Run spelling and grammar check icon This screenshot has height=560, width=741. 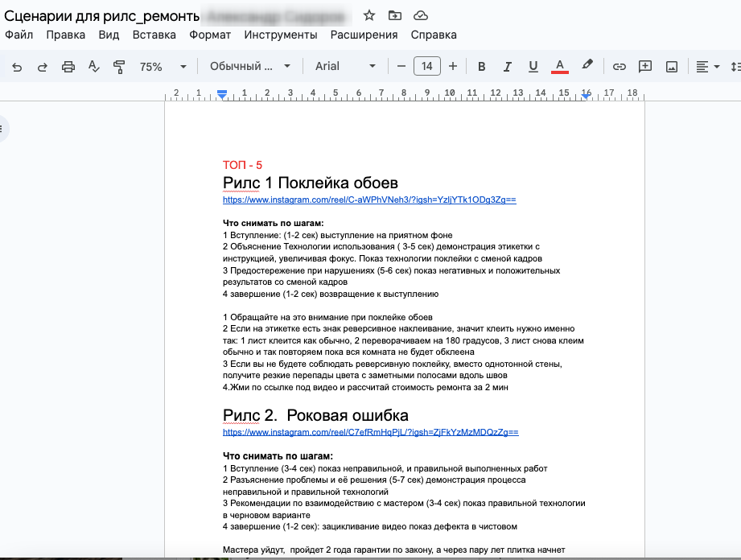pyautogui.click(x=93, y=67)
